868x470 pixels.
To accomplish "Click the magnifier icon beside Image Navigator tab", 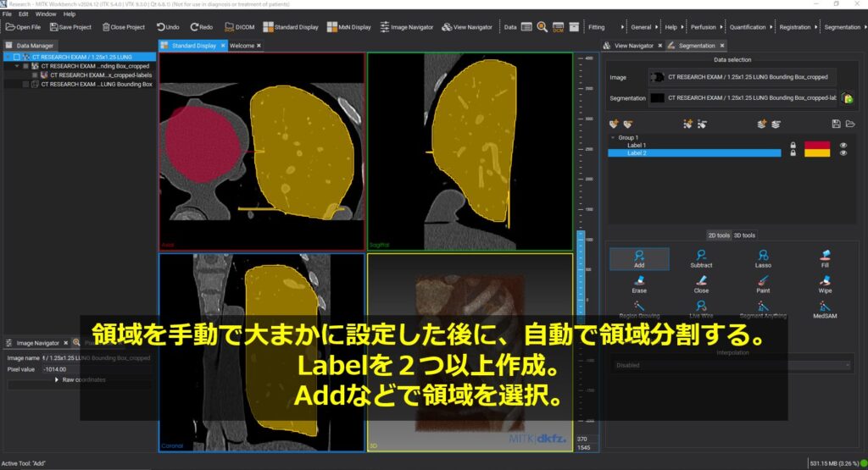I will 76,343.
